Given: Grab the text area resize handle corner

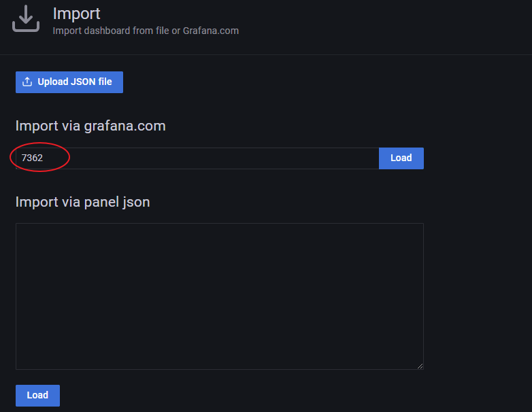Looking at the screenshot, I should [420, 366].
